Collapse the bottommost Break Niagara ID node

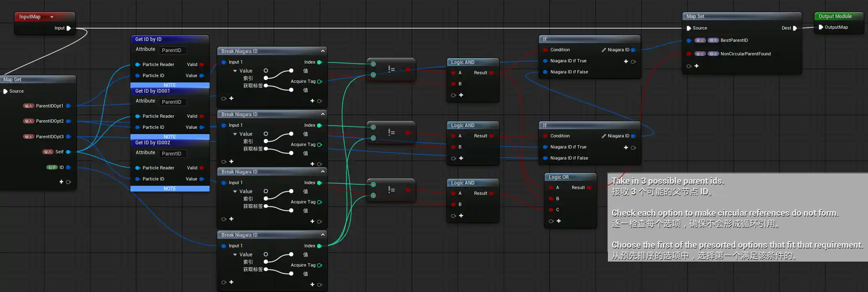tap(322, 235)
